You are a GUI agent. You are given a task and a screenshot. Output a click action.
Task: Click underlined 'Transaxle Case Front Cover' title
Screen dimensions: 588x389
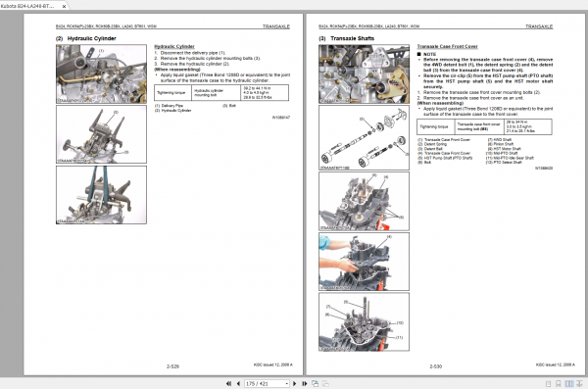(448, 46)
